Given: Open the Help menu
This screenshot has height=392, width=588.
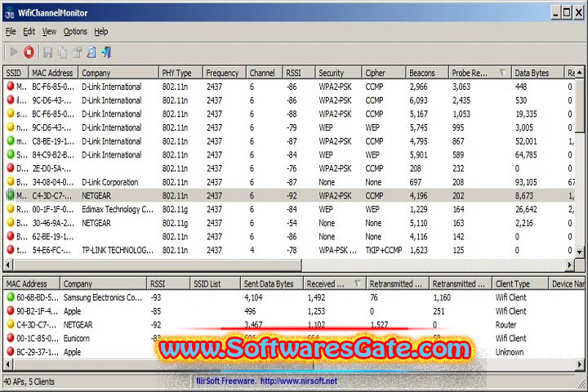Looking at the screenshot, I should point(101,32).
